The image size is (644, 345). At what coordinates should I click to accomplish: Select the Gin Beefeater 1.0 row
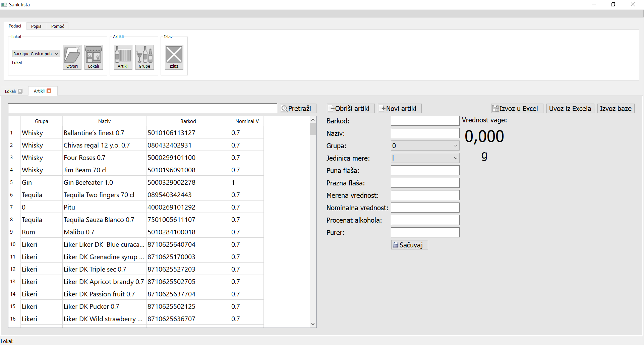88,182
